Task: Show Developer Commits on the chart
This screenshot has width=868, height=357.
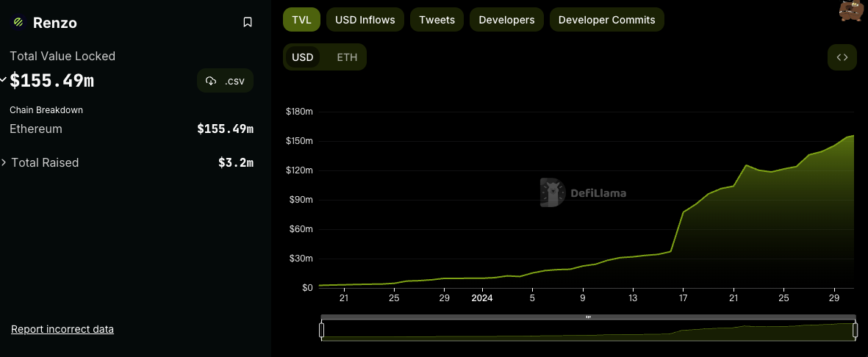Action: point(606,20)
